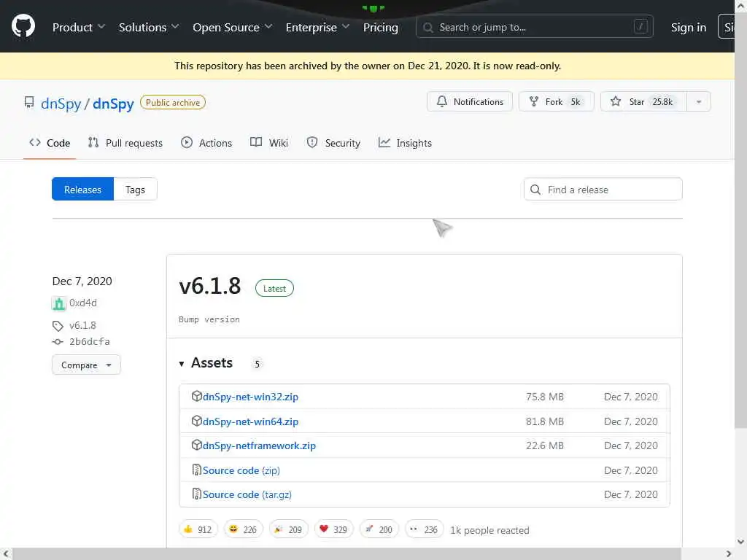Click the Assets count badge 5
Screen dimensions: 747x560
tap(258, 364)
